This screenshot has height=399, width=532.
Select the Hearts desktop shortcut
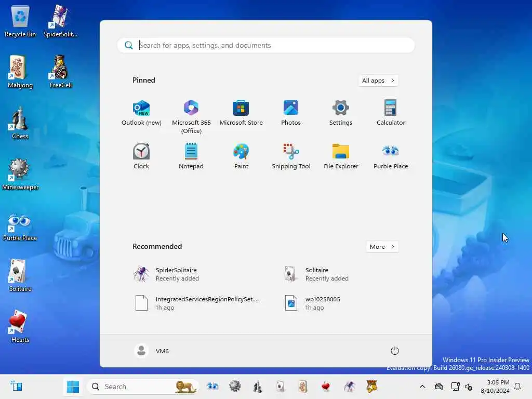tap(20, 326)
